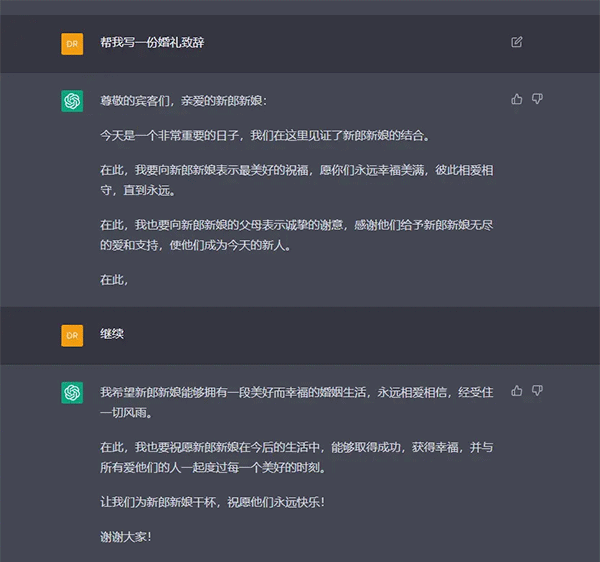Click the ChatGPT logo next to the second response
The height and width of the screenshot is (562, 600).
coord(72,393)
